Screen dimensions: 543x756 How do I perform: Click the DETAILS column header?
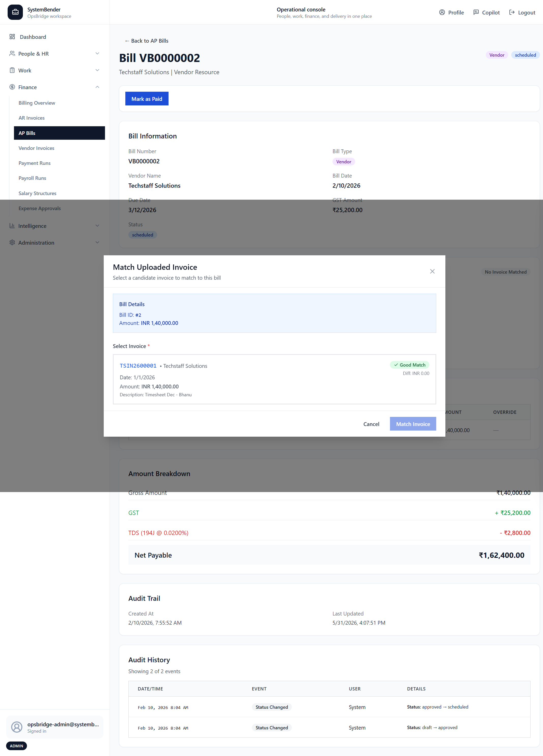[x=416, y=689]
